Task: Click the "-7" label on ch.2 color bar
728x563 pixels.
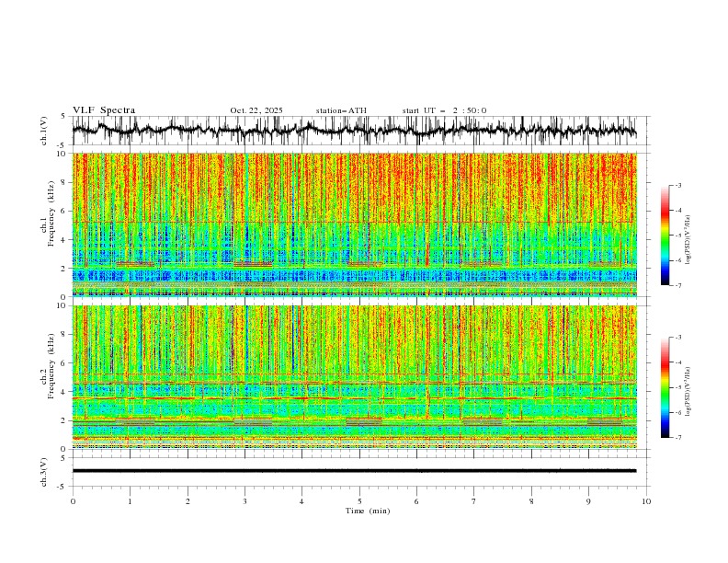Action: (677, 438)
